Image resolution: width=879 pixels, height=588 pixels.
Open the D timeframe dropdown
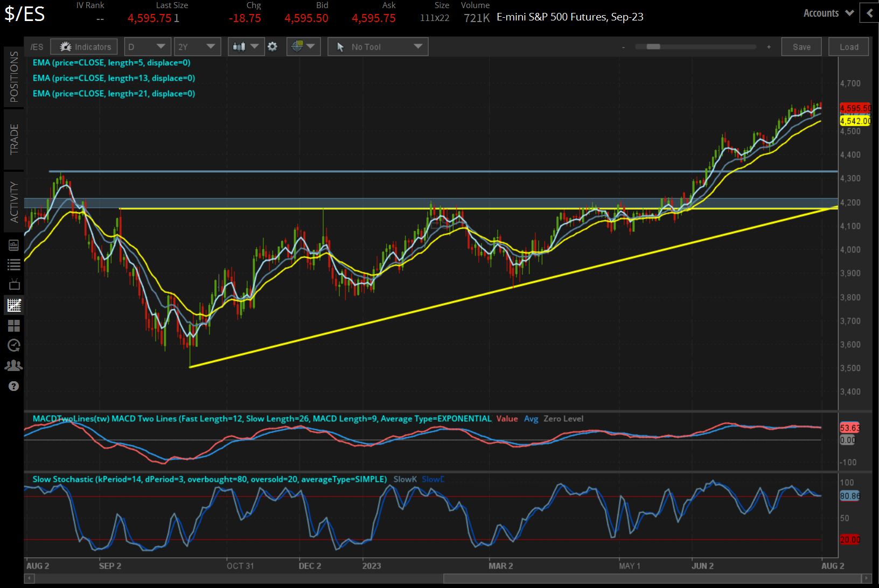(x=147, y=46)
